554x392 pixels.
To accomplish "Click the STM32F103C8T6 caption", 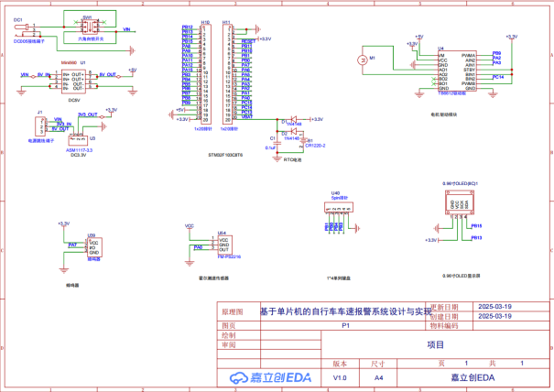I will (x=225, y=155).
